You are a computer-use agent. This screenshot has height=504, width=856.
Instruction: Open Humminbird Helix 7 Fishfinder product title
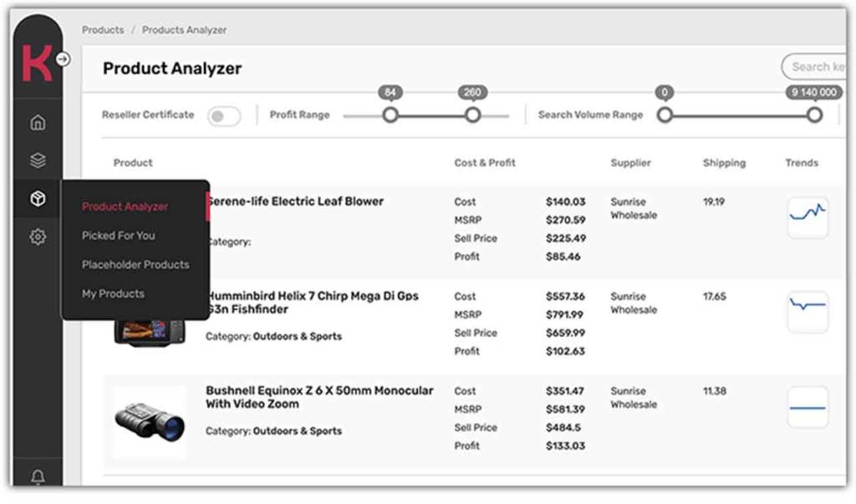313,303
